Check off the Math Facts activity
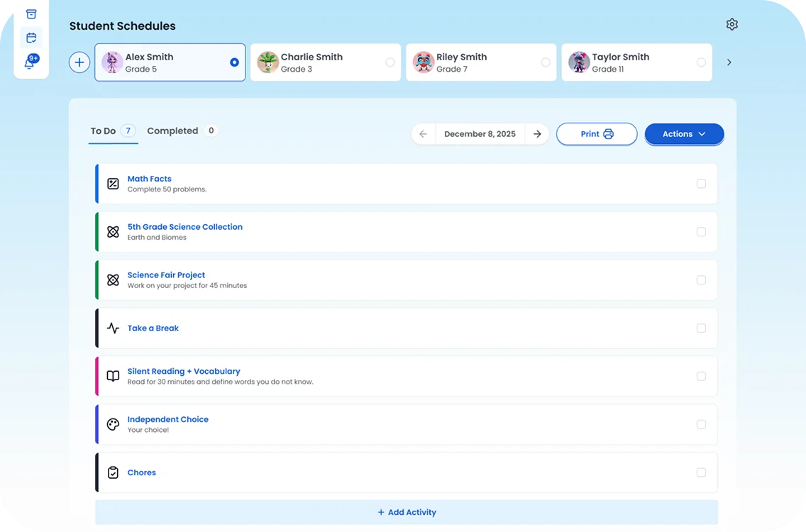 click(701, 184)
